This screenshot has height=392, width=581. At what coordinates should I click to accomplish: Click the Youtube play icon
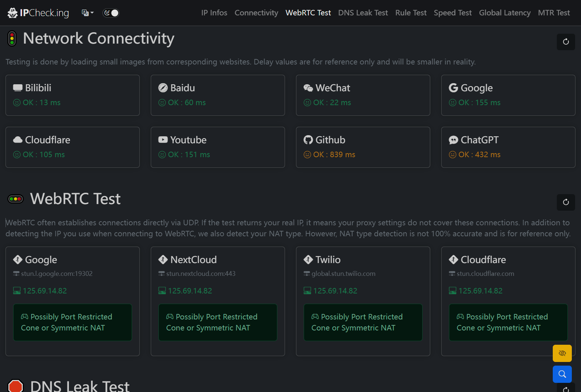(163, 140)
